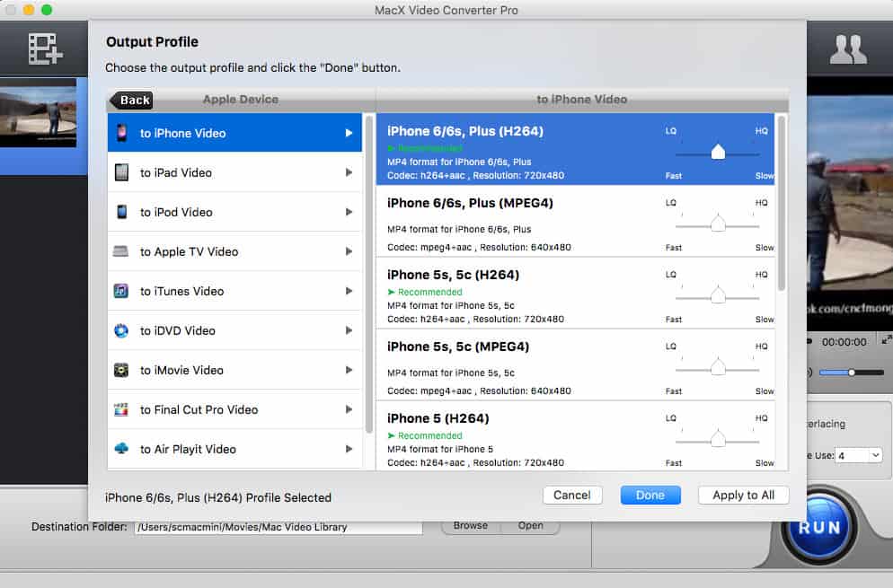Select to iPhone Video category
Viewport: 893px width, 588px height.
[234, 133]
